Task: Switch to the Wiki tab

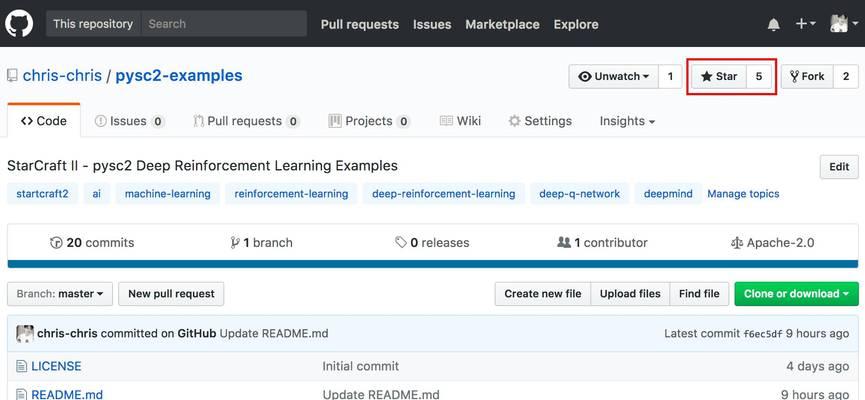Action: (x=460, y=121)
